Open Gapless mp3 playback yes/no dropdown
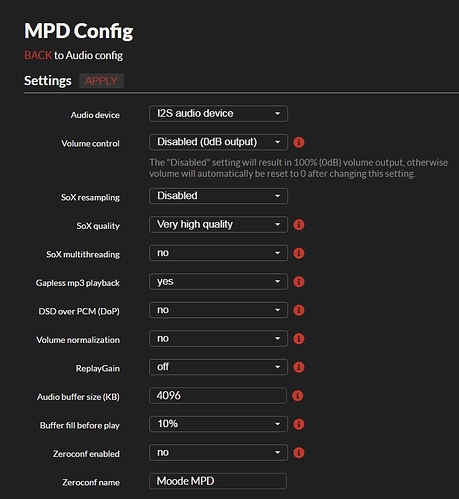This screenshot has width=459, height=499. [218, 282]
